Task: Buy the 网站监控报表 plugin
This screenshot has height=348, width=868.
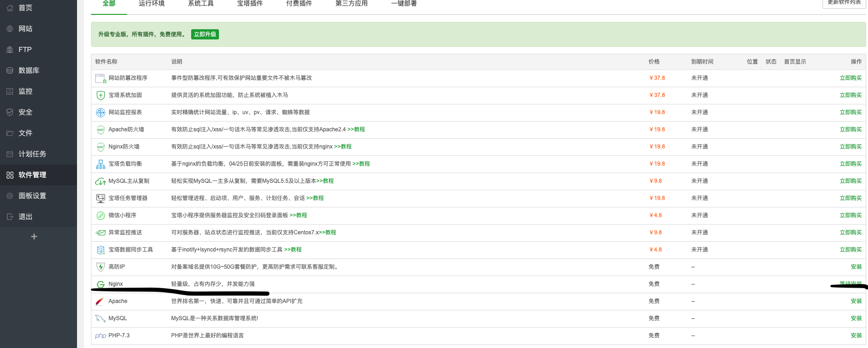Action: click(851, 112)
